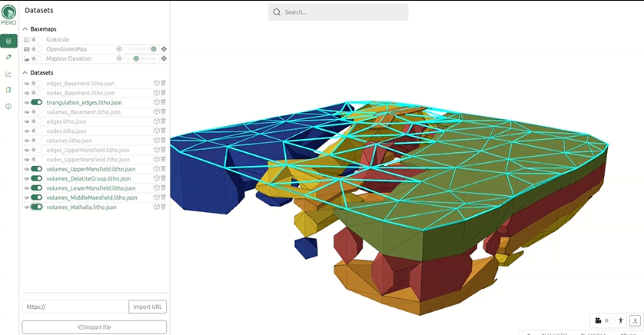
Task: Disable volumes_Walhalla.litho.json toggle
Action: pos(37,207)
